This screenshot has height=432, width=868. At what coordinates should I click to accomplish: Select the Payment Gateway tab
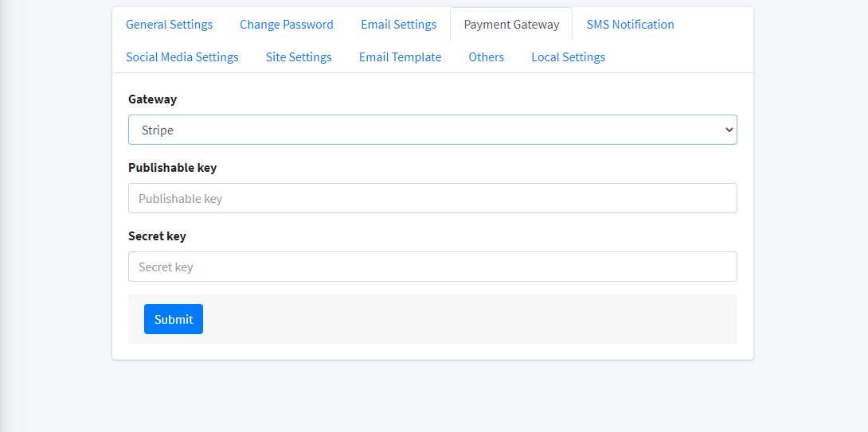tap(511, 25)
